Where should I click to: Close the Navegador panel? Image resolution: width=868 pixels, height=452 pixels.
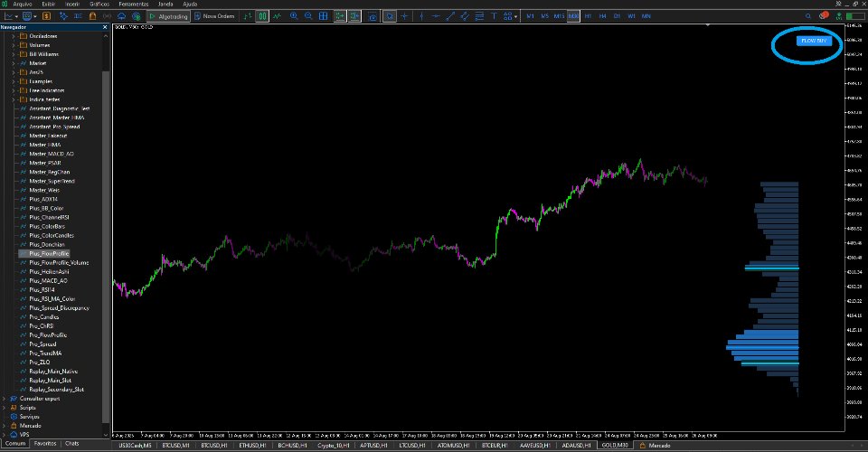[105, 27]
